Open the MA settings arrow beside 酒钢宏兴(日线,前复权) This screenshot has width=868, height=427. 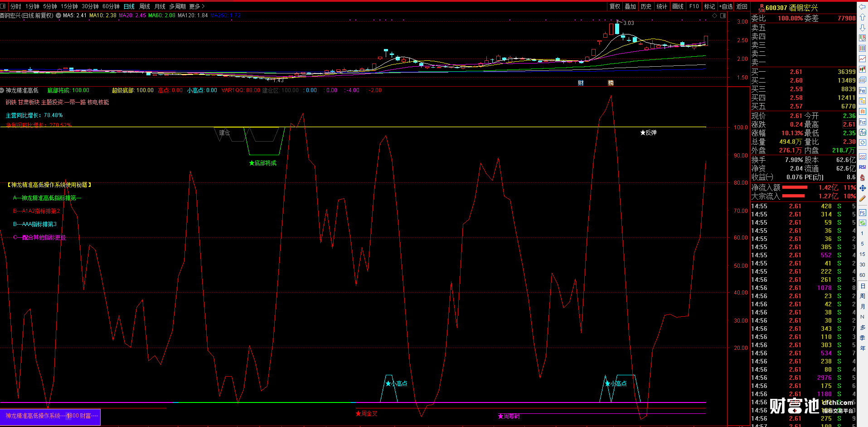click(x=58, y=15)
